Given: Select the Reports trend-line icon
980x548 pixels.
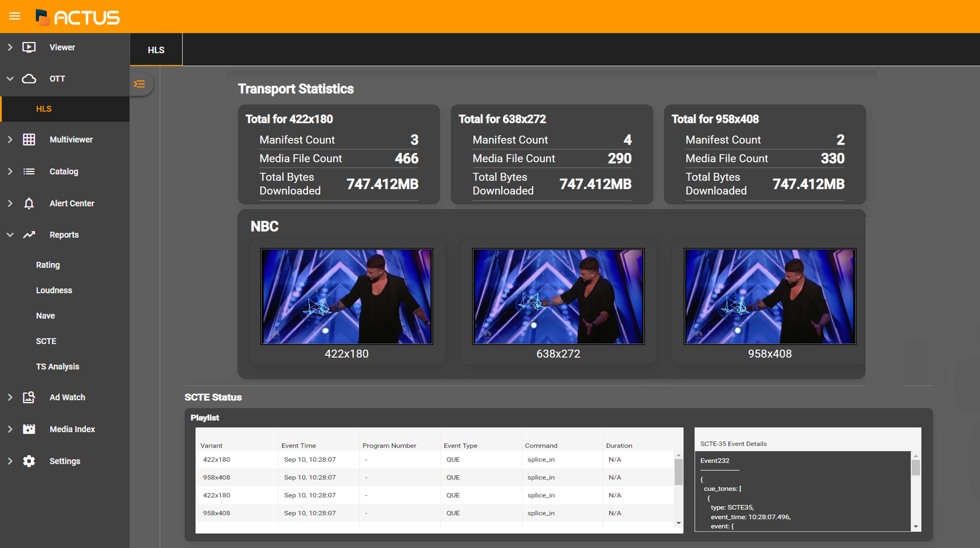Looking at the screenshot, I should click(29, 235).
